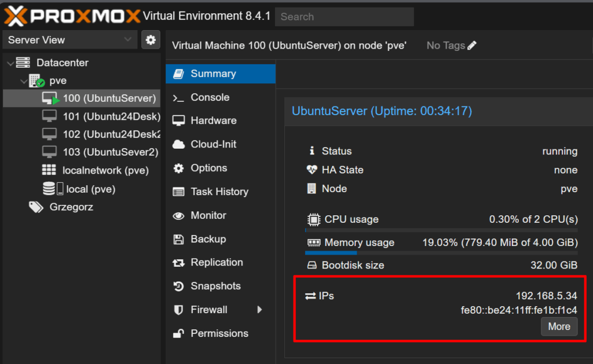Click the Hardware monitor icon

coord(178,120)
